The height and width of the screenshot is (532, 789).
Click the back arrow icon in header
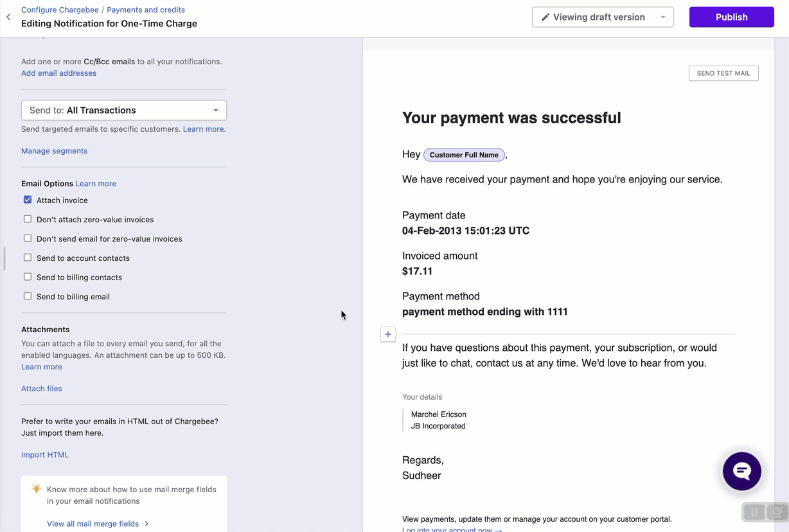click(x=8, y=17)
